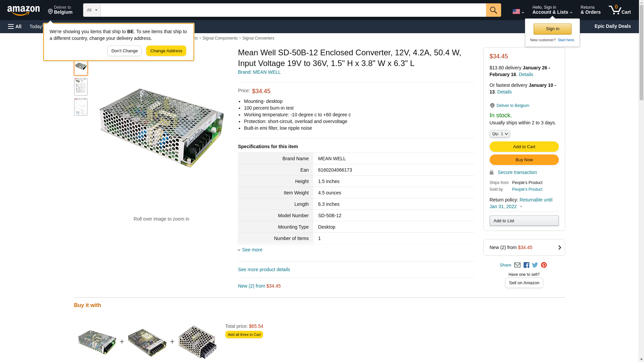Click the People's Product seller link

click(x=527, y=189)
